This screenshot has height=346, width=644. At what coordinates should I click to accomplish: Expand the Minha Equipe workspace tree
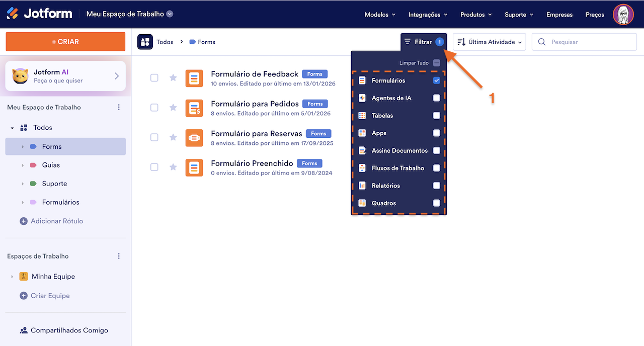click(12, 277)
